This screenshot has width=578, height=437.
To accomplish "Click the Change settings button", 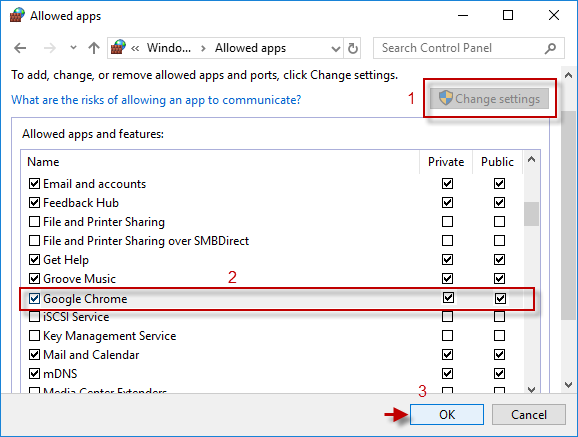I will (x=489, y=98).
